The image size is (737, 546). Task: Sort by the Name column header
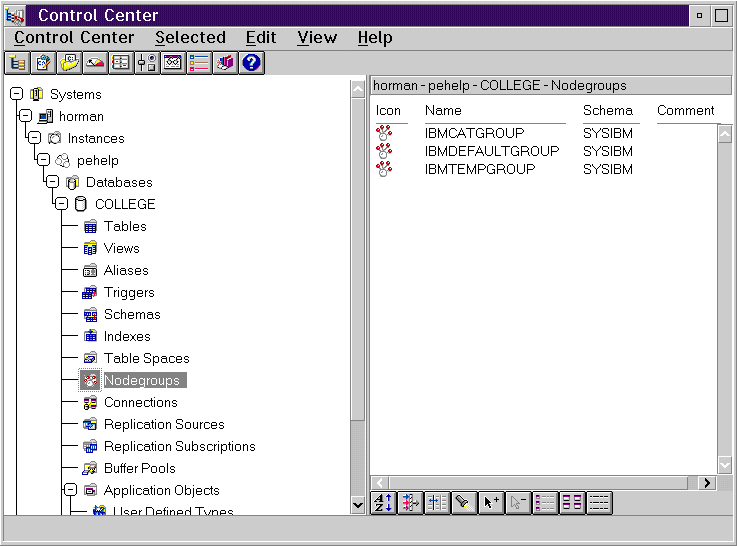(x=443, y=110)
